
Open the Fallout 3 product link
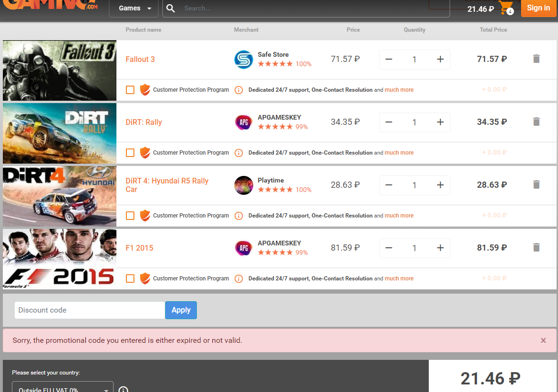(x=140, y=60)
